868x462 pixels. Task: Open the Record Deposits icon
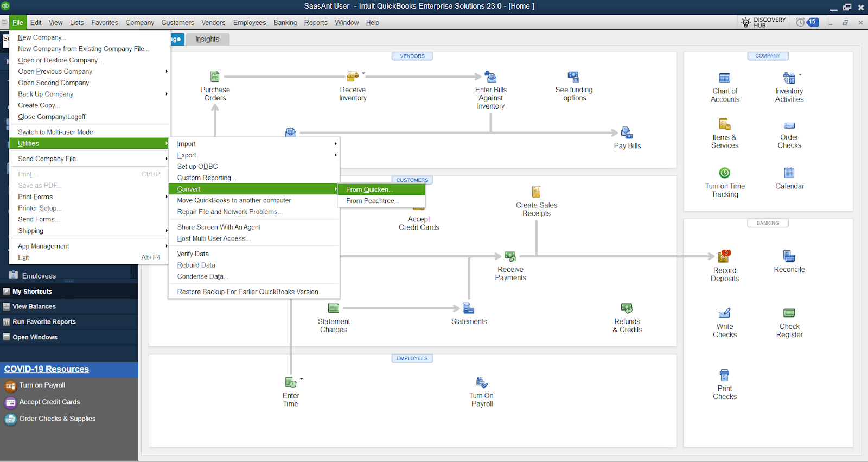[x=724, y=256]
